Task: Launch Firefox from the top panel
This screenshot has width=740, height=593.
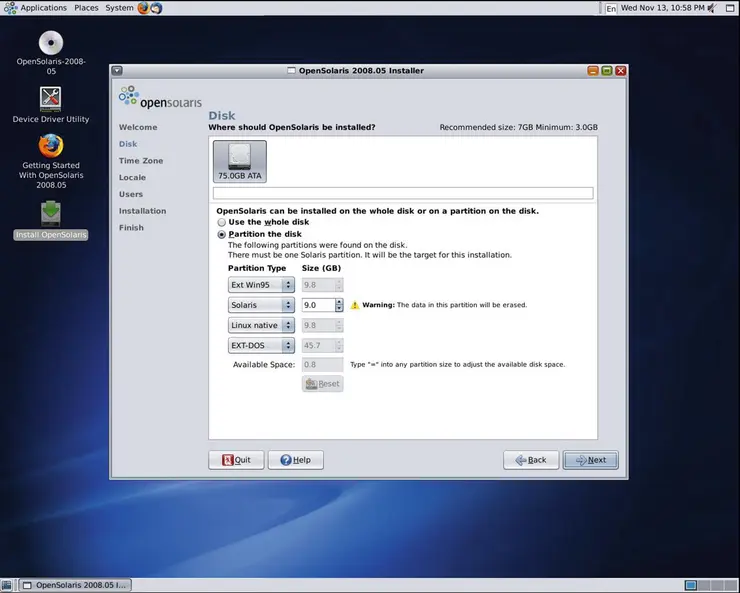Action: [x=143, y=8]
